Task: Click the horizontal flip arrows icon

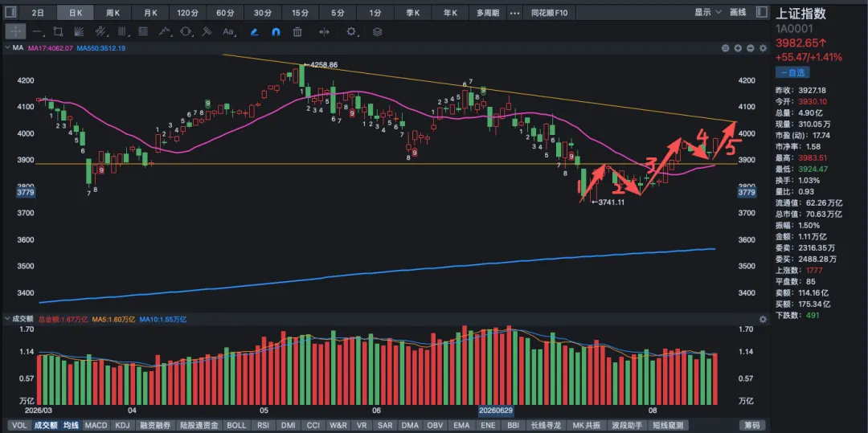Action: (325, 31)
